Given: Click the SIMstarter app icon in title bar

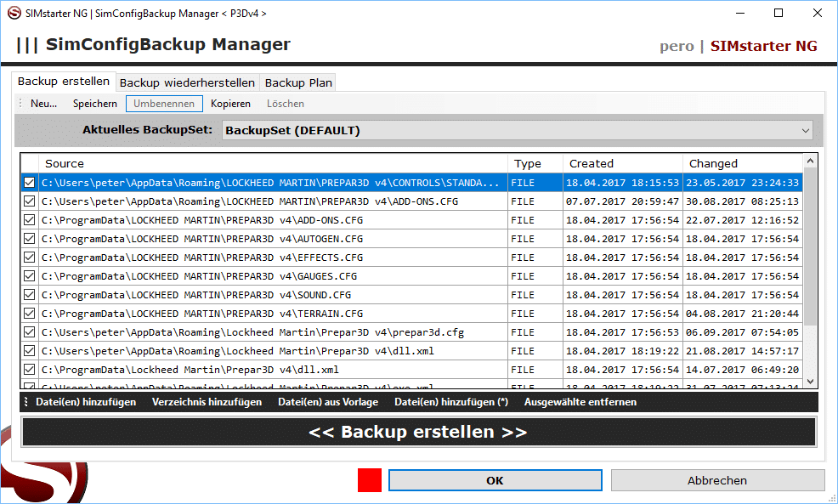Looking at the screenshot, I should tap(13, 13).
